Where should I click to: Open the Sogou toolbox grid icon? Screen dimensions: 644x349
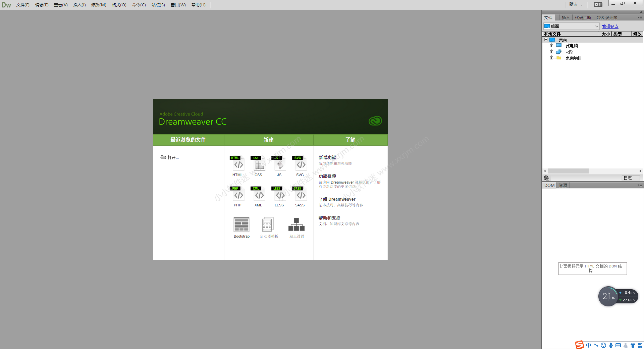[x=640, y=345]
